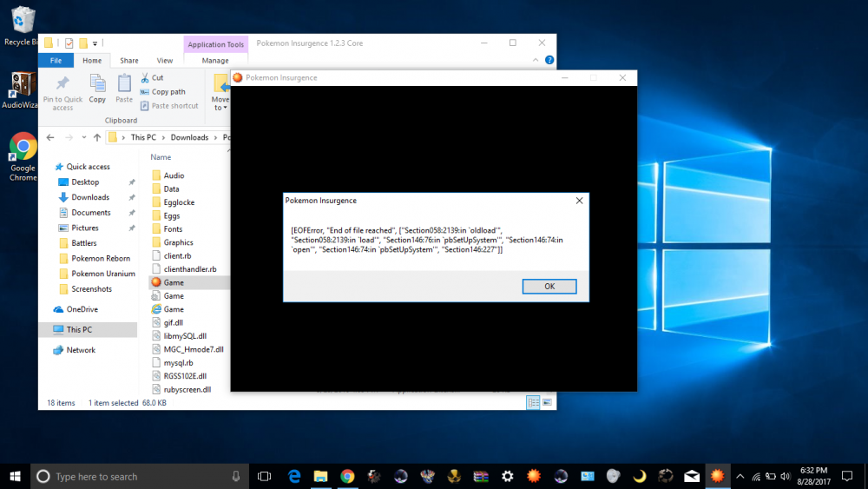The height and width of the screenshot is (489, 868).
Task: Open the File menu in Explorer
Action: (56, 61)
